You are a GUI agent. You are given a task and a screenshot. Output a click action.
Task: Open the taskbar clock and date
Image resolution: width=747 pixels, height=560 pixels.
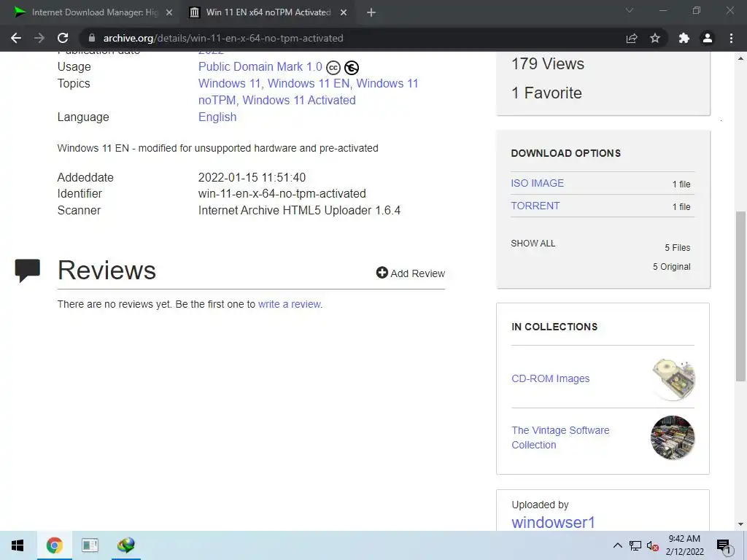(684, 545)
